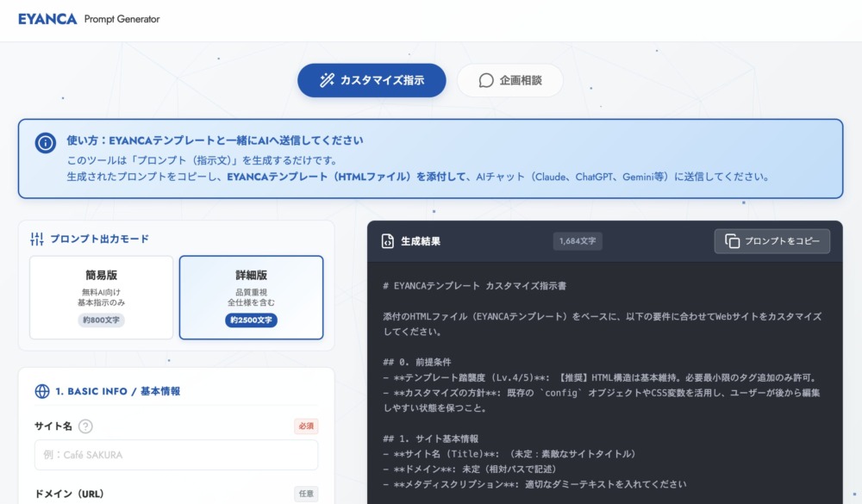Viewport: 862px width, 504px height.
Task: Click the speech bubble icon beside 企画相談
Action: click(x=484, y=80)
